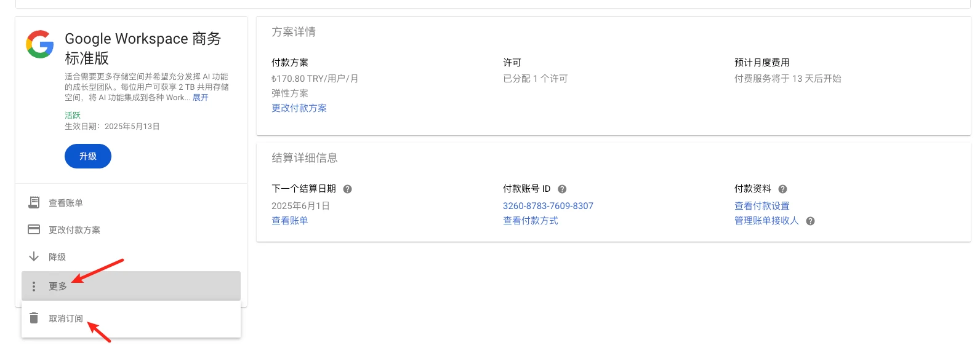Click 查看付款方式 link
Image resolution: width=980 pixels, height=348 pixels.
(531, 221)
